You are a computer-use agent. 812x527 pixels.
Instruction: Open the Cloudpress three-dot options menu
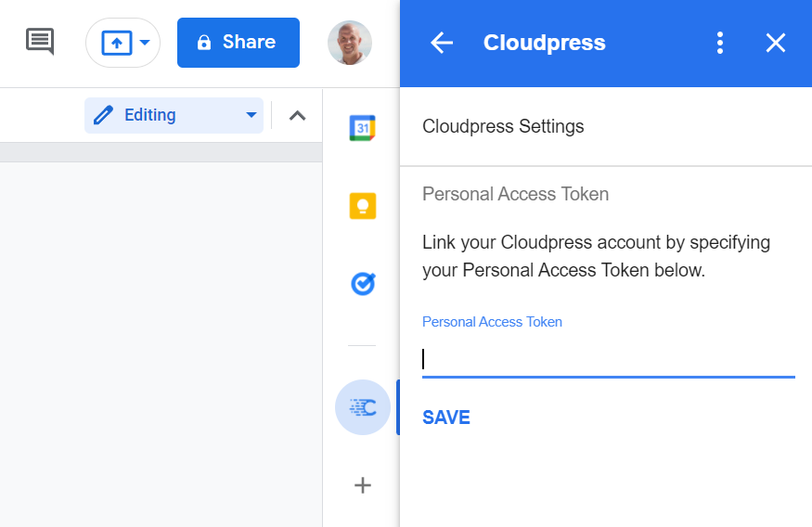720,43
